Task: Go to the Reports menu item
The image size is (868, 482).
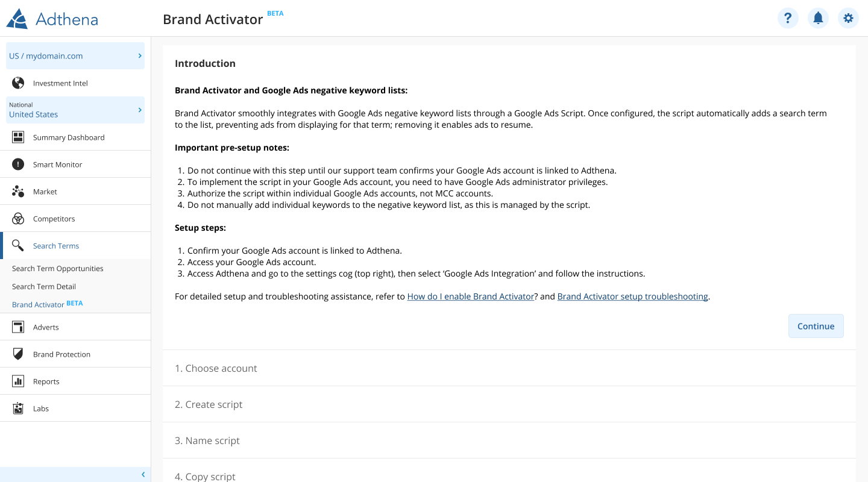Action: click(46, 381)
